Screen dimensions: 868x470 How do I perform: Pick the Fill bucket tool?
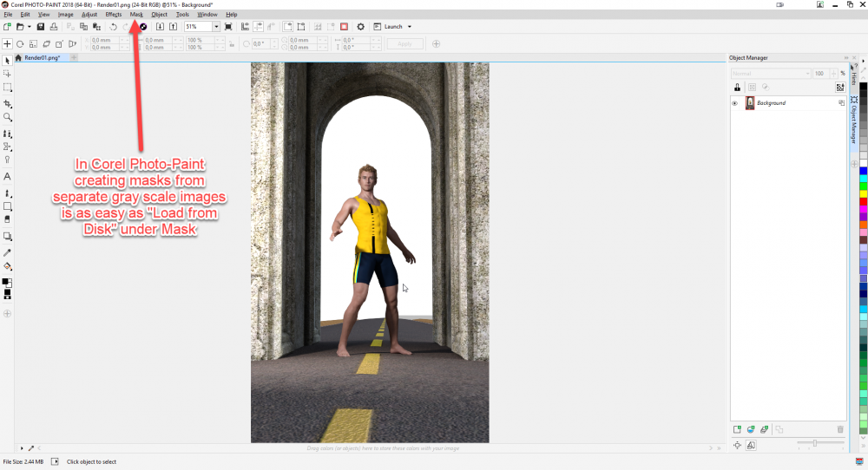8,266
